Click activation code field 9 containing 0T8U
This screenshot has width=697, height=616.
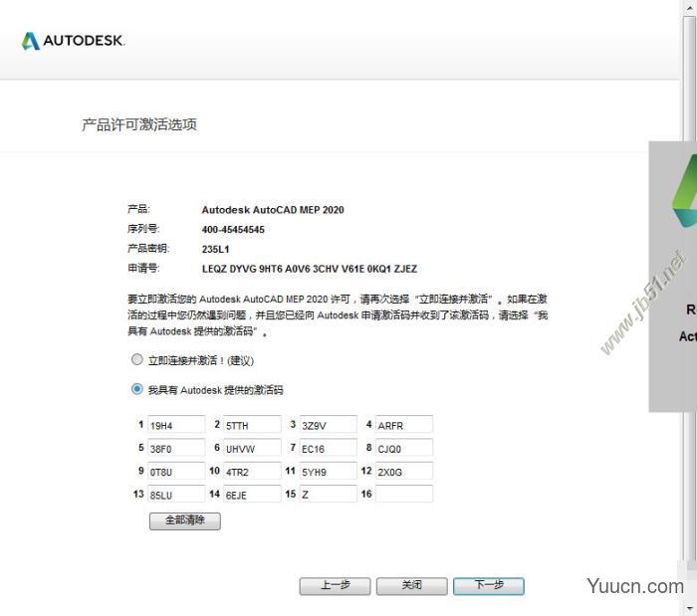(x=176, y=471)
